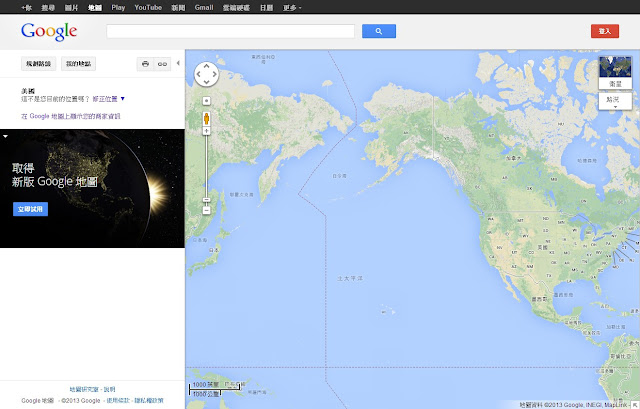This screenshot has width=640, height=409.
Task: Click the map scale bar
Action: pyautogui.click(x=214, y=389)
